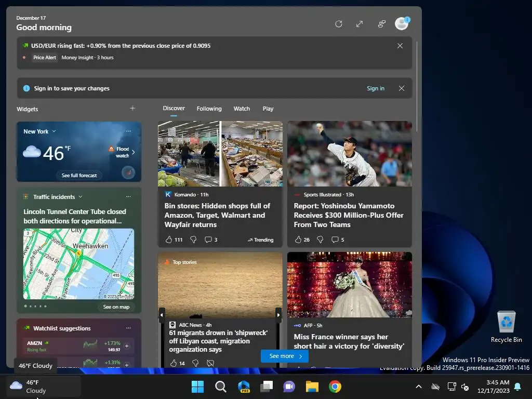Select the AMZN stock row
The width and height of the screenshot is (532, 399).
78,346
